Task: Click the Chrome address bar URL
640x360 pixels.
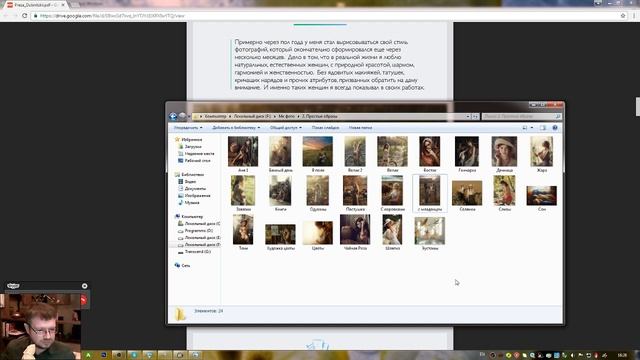Action: click(x=112, y=16)
